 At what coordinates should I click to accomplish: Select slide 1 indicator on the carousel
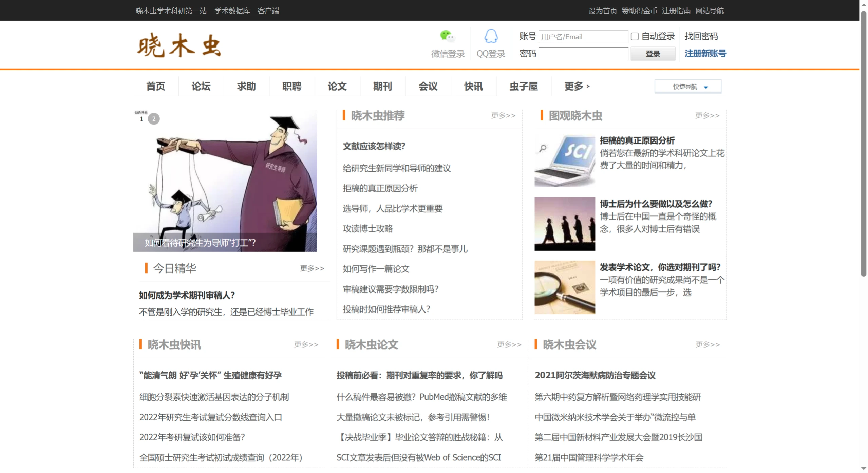tap(141, 119)
